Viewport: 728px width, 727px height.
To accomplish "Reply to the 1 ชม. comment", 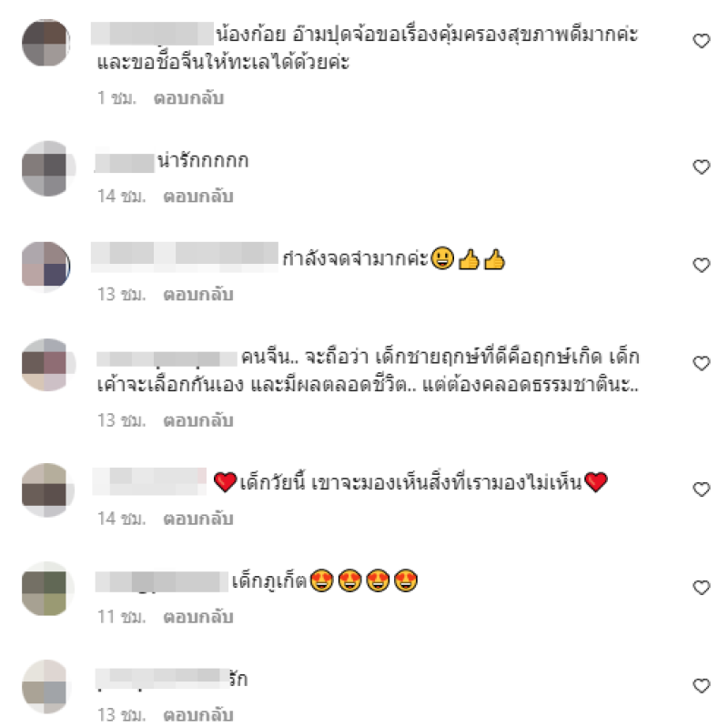I will (188, 98).
